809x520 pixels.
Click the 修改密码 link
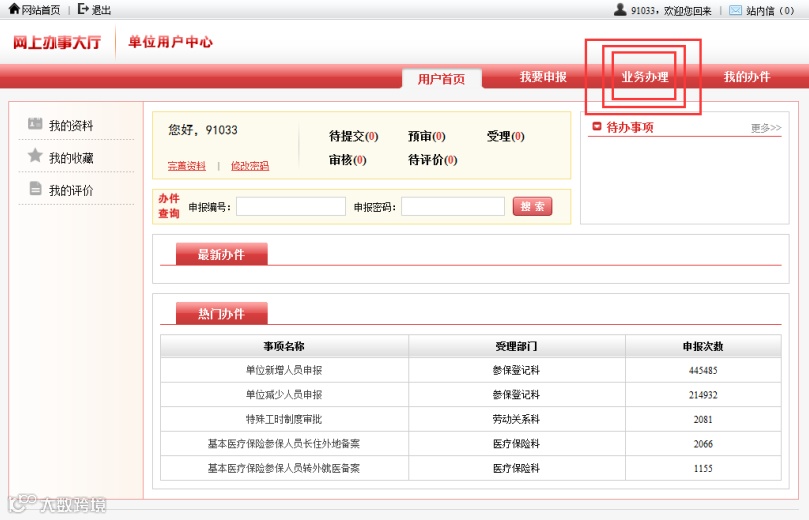(250, 166)
